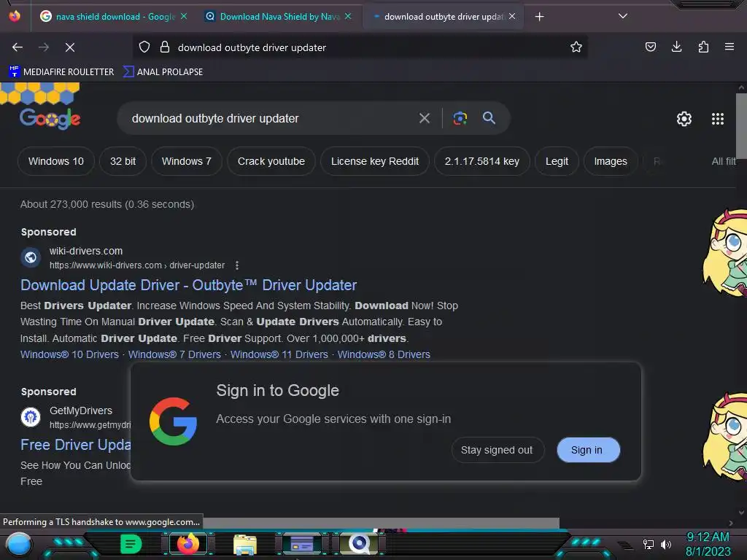The width and height of the screenshot is (747, 560).
Task: Switch to nava shield download Google tab
Action: [x=113, y=17]
